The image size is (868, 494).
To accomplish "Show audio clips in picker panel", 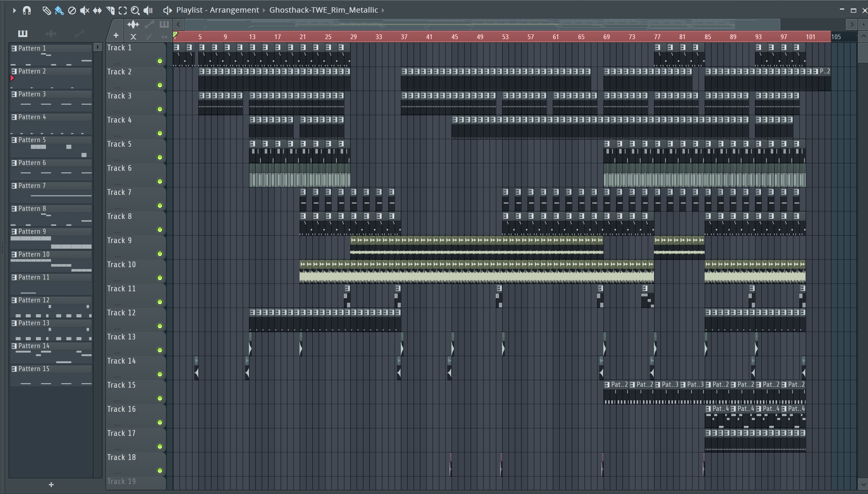I will tap(51, 33).
